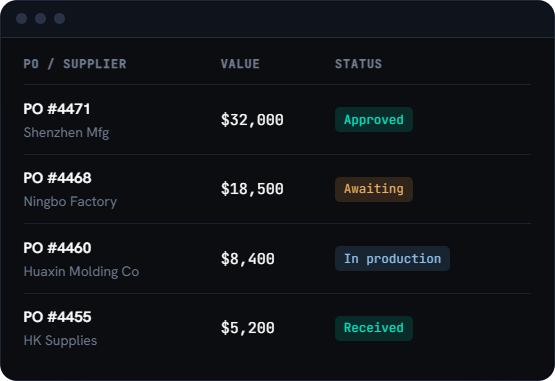Click the $8,400 value cell

[247, 259]
